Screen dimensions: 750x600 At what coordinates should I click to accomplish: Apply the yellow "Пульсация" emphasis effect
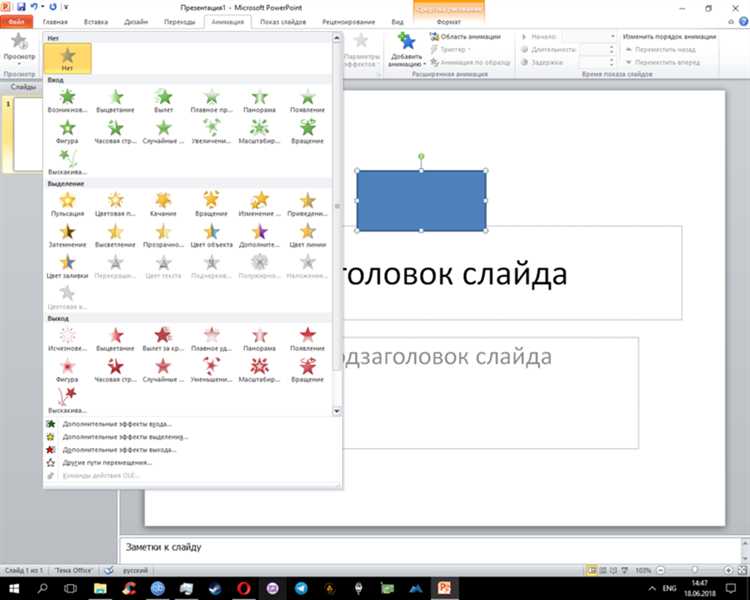pyautogui.click(x=67, y=205)
